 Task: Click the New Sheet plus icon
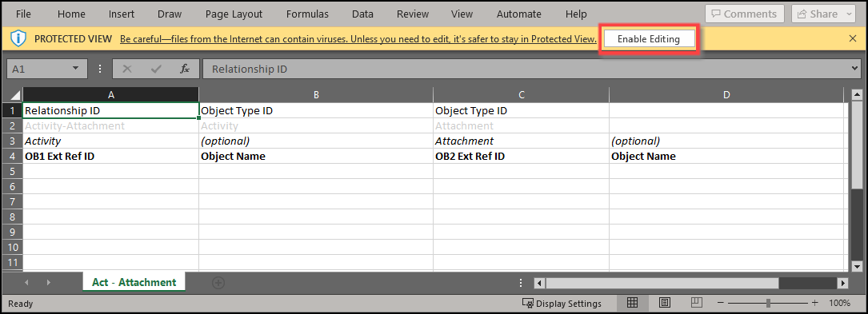[x=218, y=283]
